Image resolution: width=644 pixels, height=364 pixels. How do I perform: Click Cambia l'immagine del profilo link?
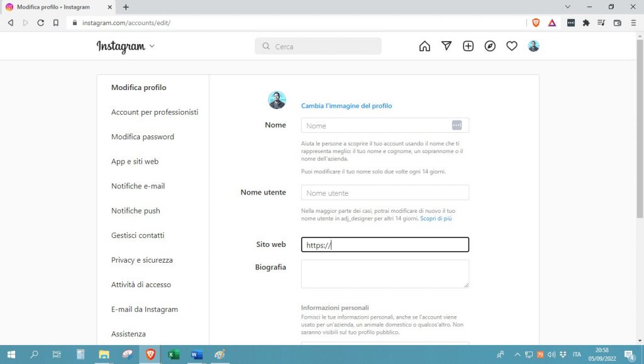[347, 106]
